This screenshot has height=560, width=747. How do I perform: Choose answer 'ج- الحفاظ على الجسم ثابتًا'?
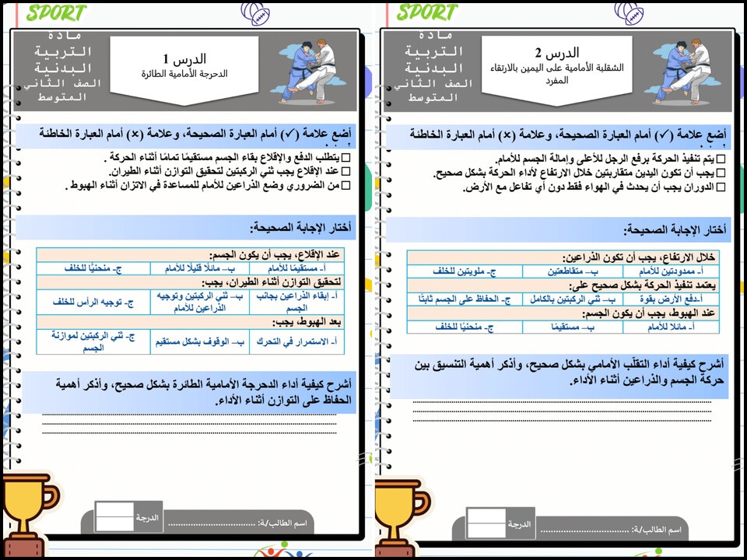click(x=465, y=299)
